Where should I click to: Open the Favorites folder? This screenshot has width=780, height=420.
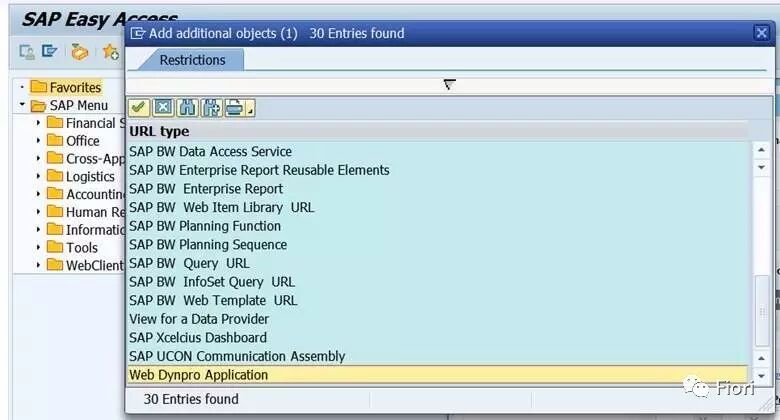[66, 87]
